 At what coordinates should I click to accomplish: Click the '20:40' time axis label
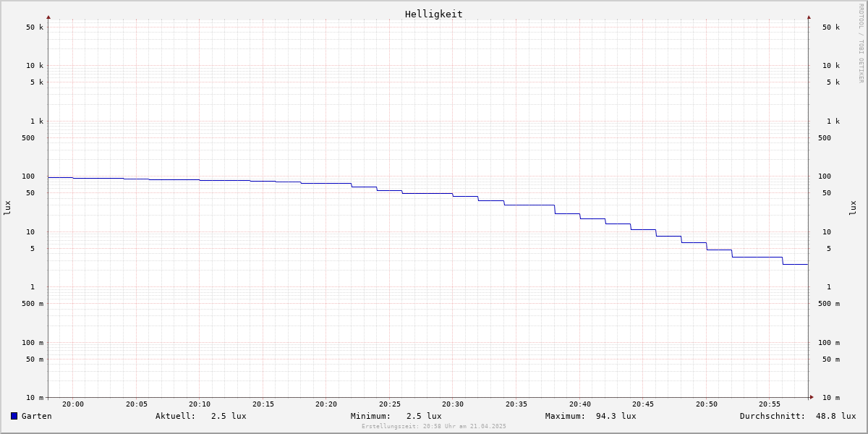coord(580,404)
